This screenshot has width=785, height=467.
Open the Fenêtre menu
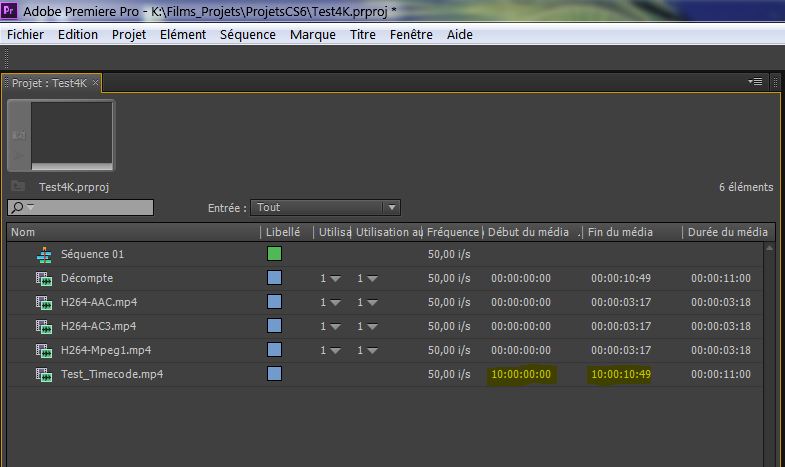click(411, 35)
